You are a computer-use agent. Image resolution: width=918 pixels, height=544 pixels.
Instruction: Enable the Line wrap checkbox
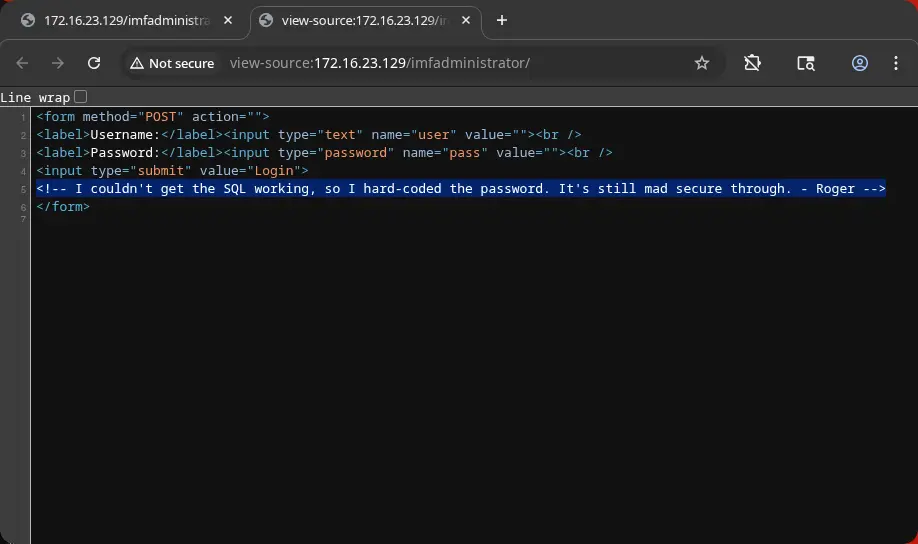[81, 97]
